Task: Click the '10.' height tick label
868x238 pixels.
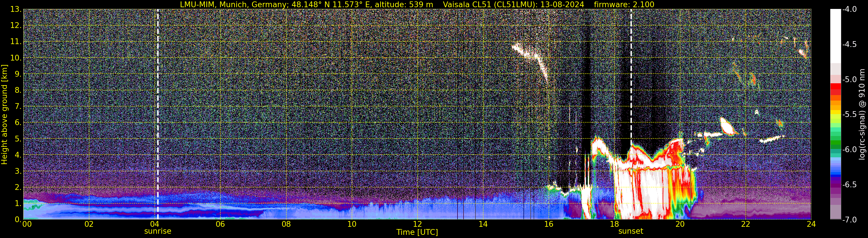Action: [x=16, y=58]
